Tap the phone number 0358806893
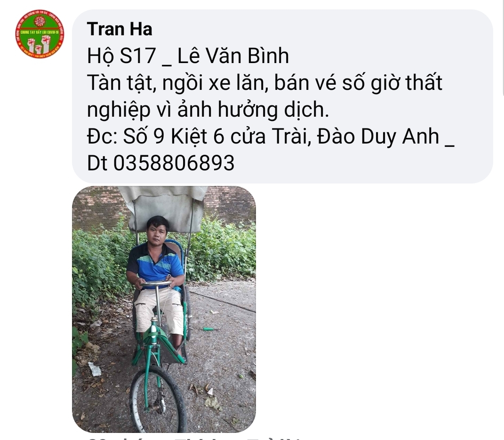Screen dimensions: 504x440 174,163
